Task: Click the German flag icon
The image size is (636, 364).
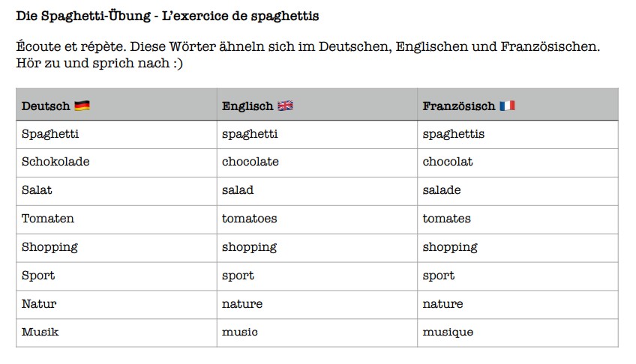Action: point(82,106)
